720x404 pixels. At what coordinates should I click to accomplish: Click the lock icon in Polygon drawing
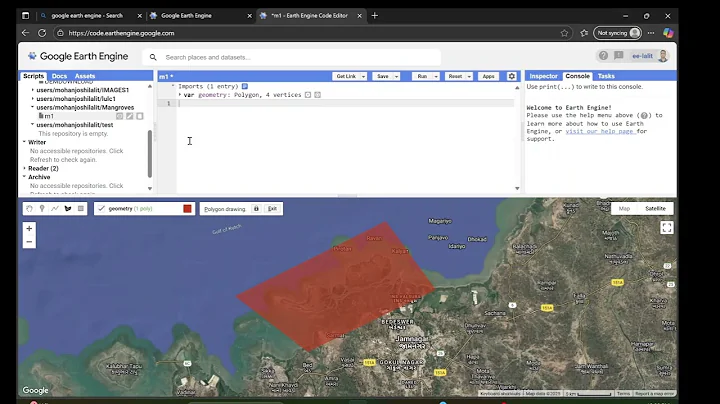click(256, 208)
